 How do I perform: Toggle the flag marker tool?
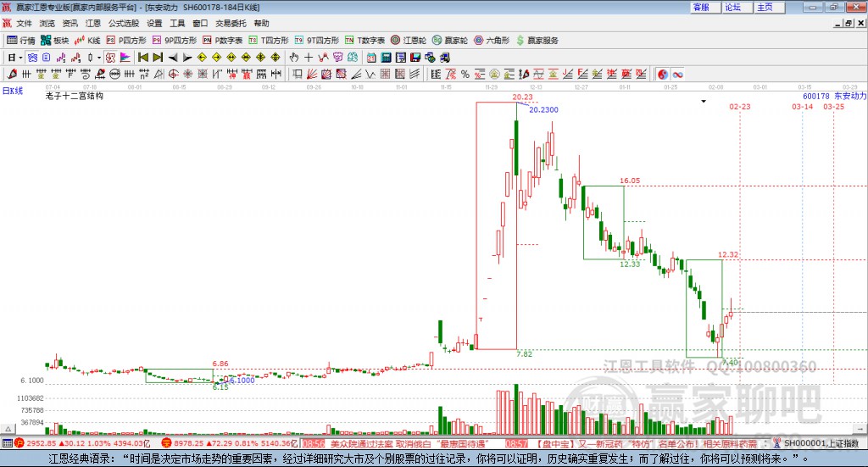click(x=125, y=58)
